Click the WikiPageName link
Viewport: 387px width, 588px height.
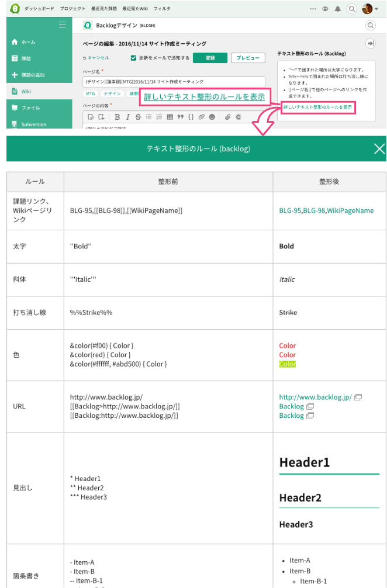[350, 211]
